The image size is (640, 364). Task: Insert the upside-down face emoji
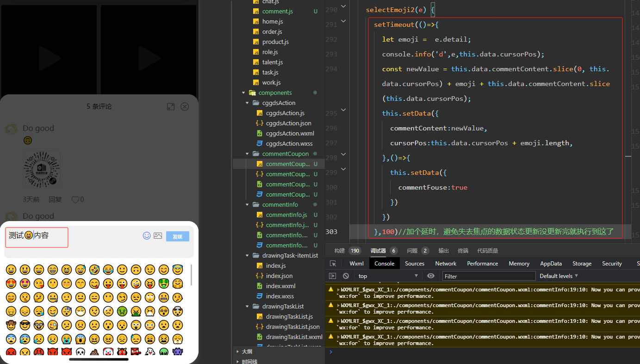point(136,270)
